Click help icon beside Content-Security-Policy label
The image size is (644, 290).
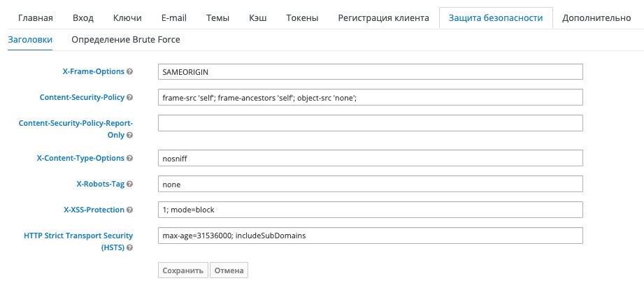(129, 98)
